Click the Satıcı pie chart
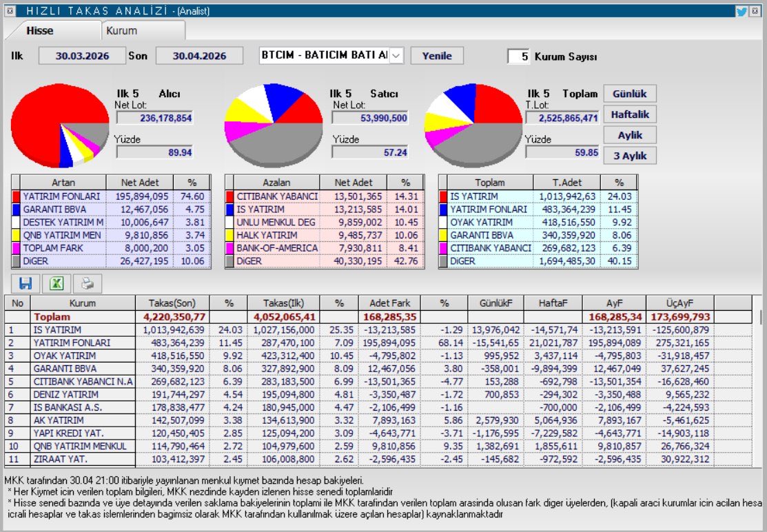 point(274,125)
